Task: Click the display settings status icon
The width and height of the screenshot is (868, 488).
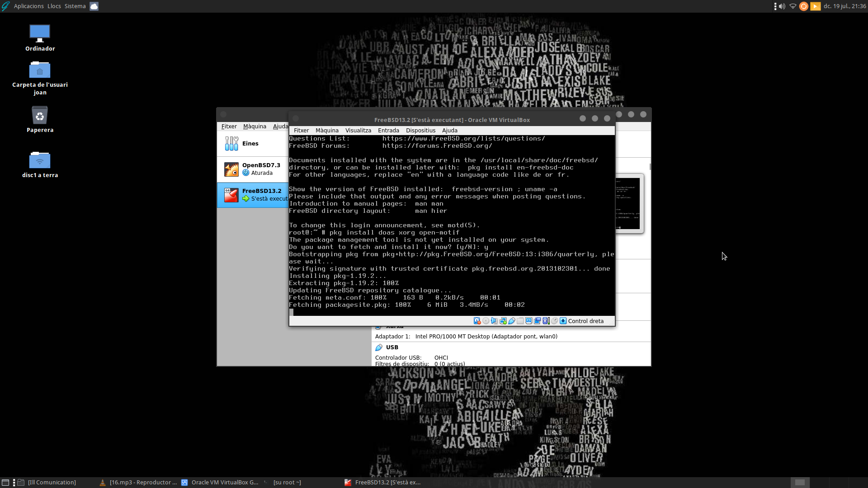Action: [x=528, y=321]
